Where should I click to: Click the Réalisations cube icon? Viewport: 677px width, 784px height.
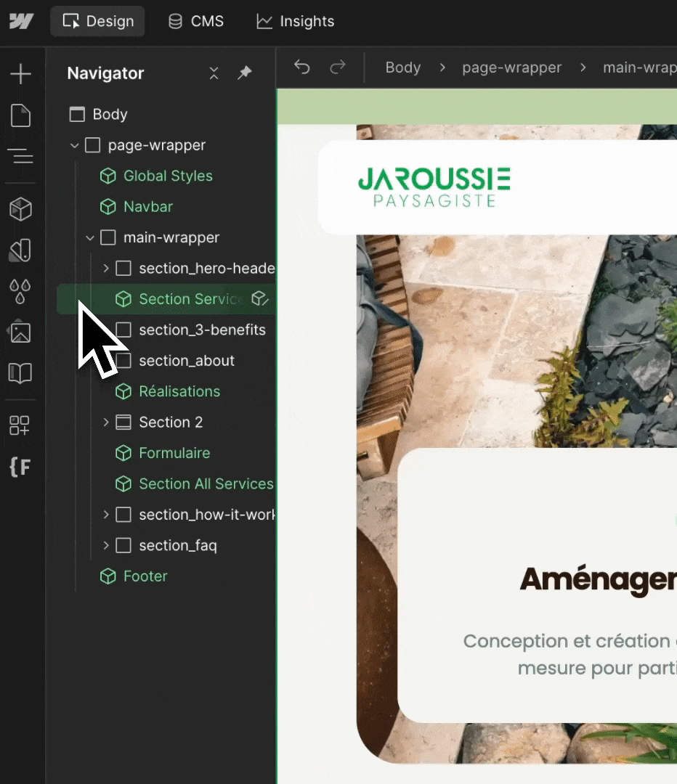(x=123, y=391)
